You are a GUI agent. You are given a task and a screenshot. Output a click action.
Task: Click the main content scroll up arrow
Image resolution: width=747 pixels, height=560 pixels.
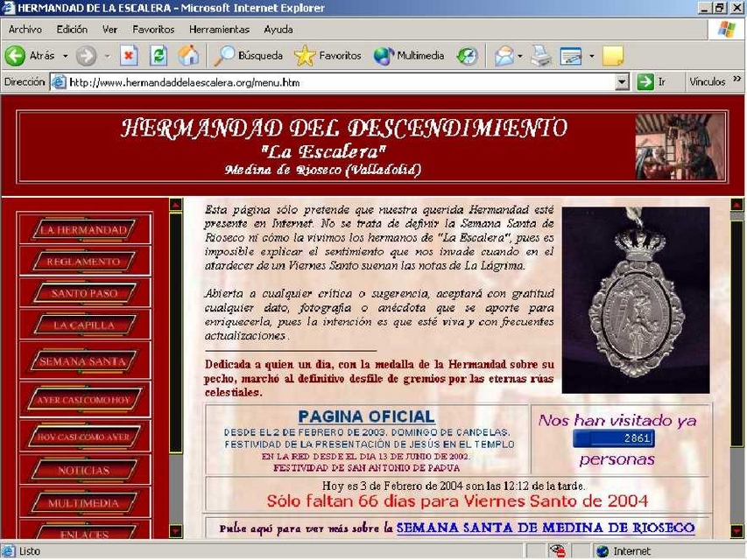[737, 205]
